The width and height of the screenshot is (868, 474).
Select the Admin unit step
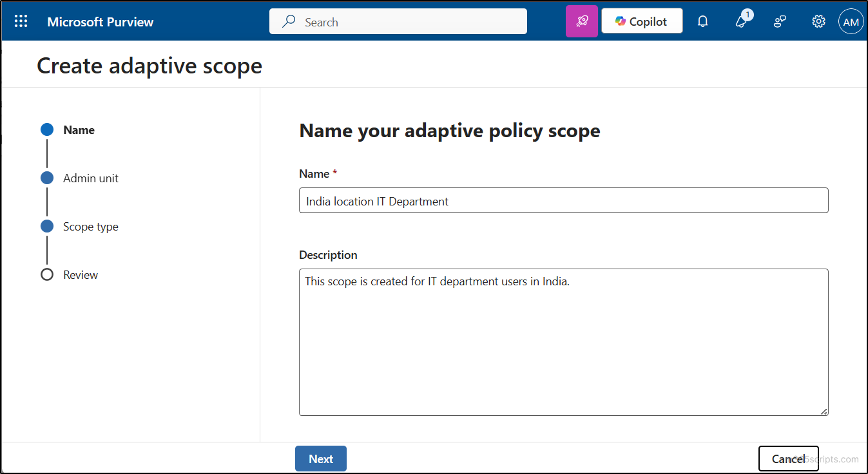pyautogui.click(x=91, y=178)
